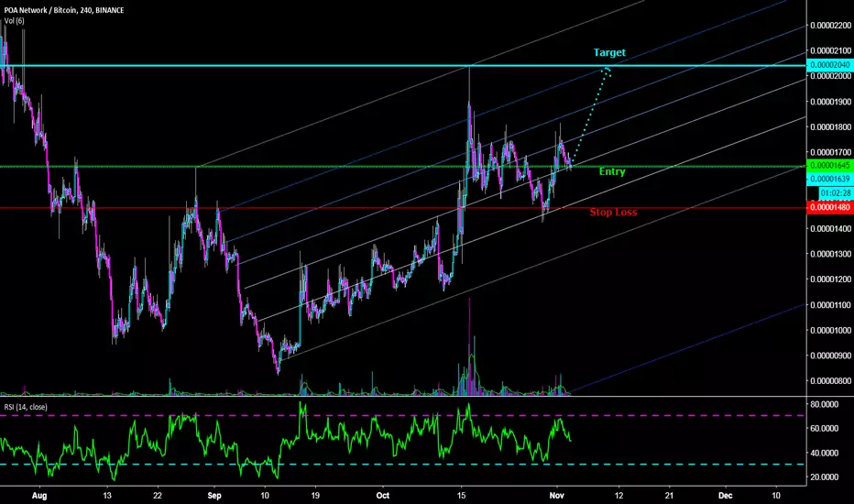Click the 40.0000 RSI axis label
This screenshot has width=854, height=504.
click(x=825, y=453)
